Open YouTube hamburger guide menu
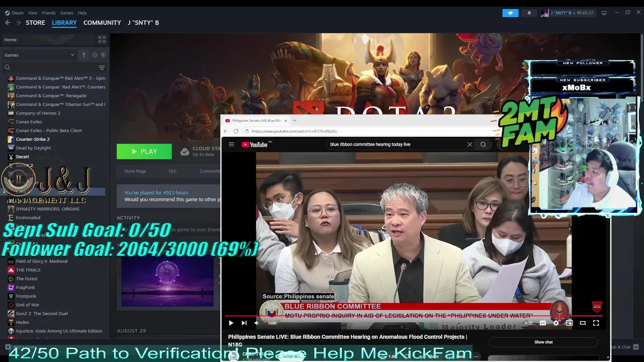This screenshot has height=362, width=644. 231,144
